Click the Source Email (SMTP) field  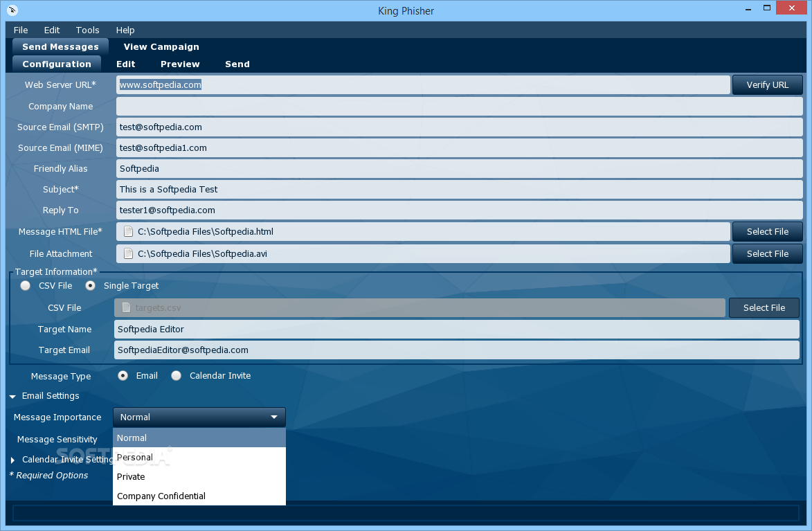(x=460, y=127)
